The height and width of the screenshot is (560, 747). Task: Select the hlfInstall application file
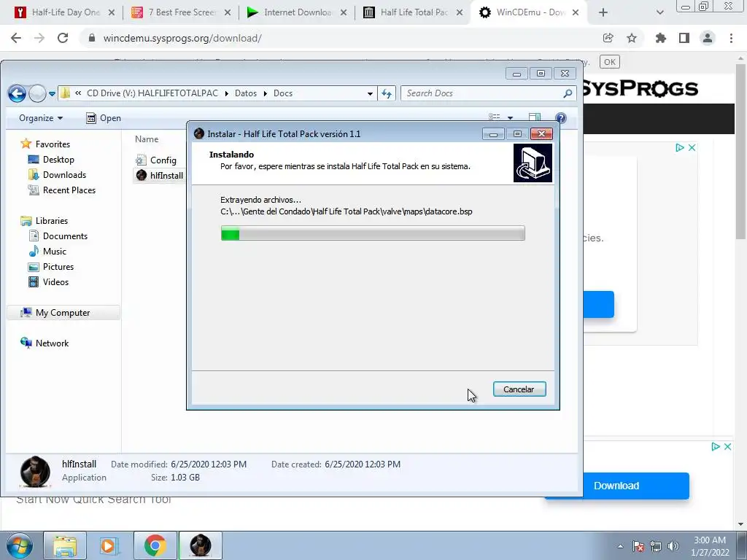click(x=160, y=175)
